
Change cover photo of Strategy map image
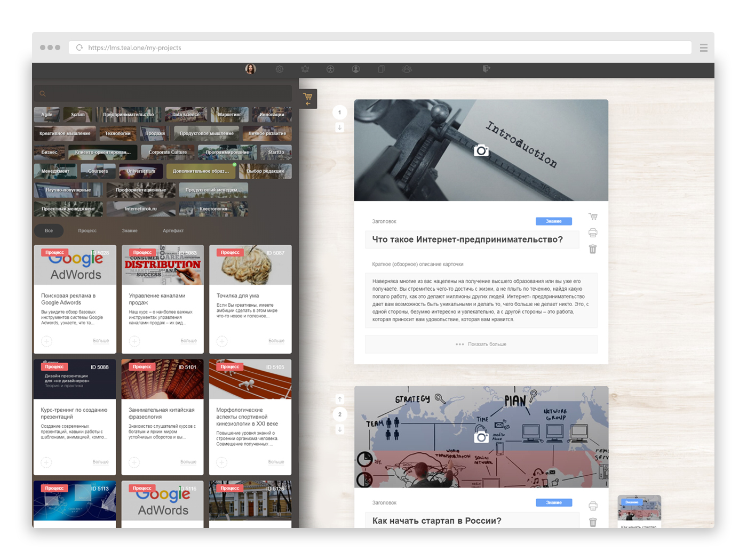[481, 437]
